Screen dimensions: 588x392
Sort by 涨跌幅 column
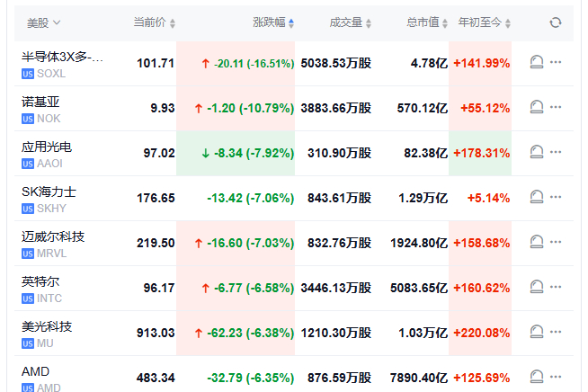coord(273,22)
